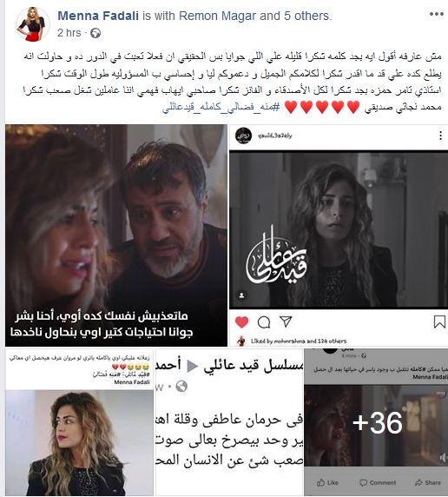Open Menna Fadali profile name link
The height and width of the screenshot is (497, 448).
tap(98, 16)
